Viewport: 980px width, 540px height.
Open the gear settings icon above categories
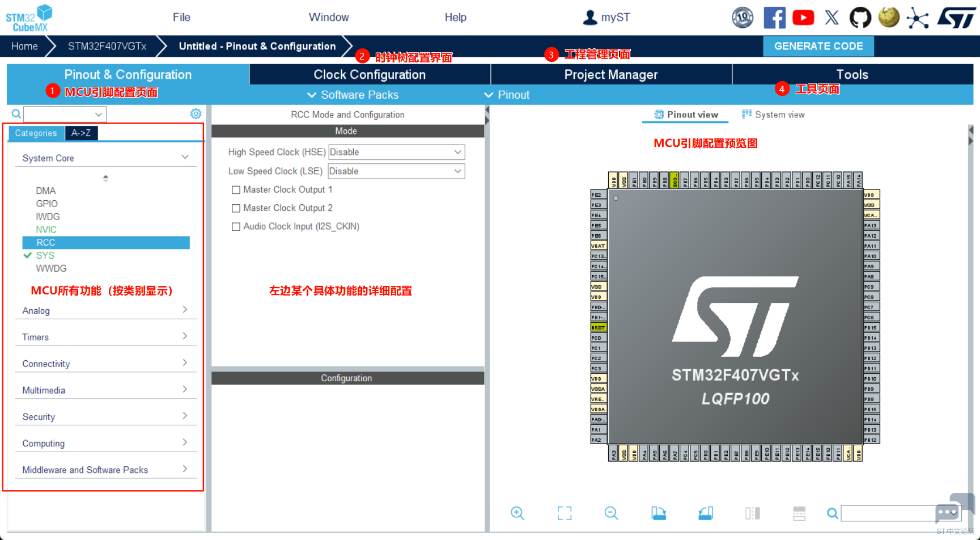coord(196,114)
